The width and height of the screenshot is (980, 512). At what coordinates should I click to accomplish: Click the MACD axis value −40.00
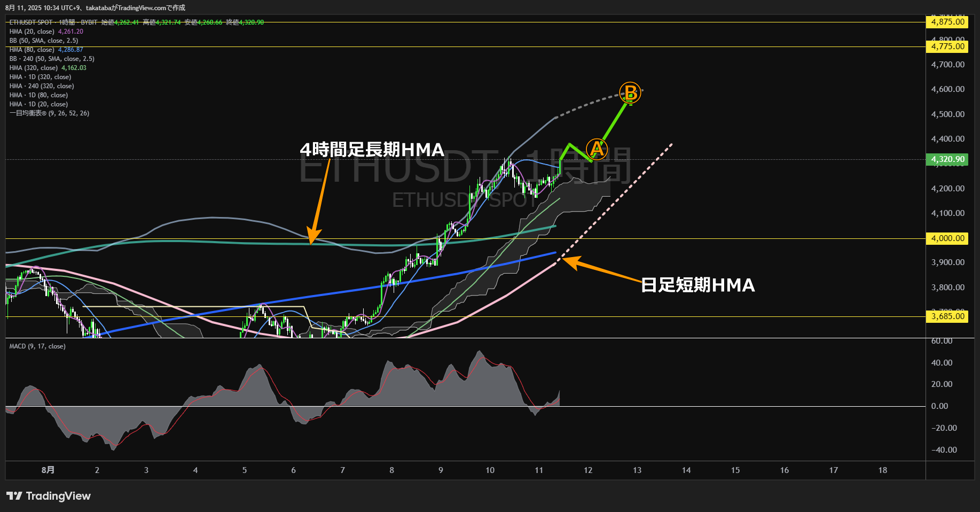(944, 450)
